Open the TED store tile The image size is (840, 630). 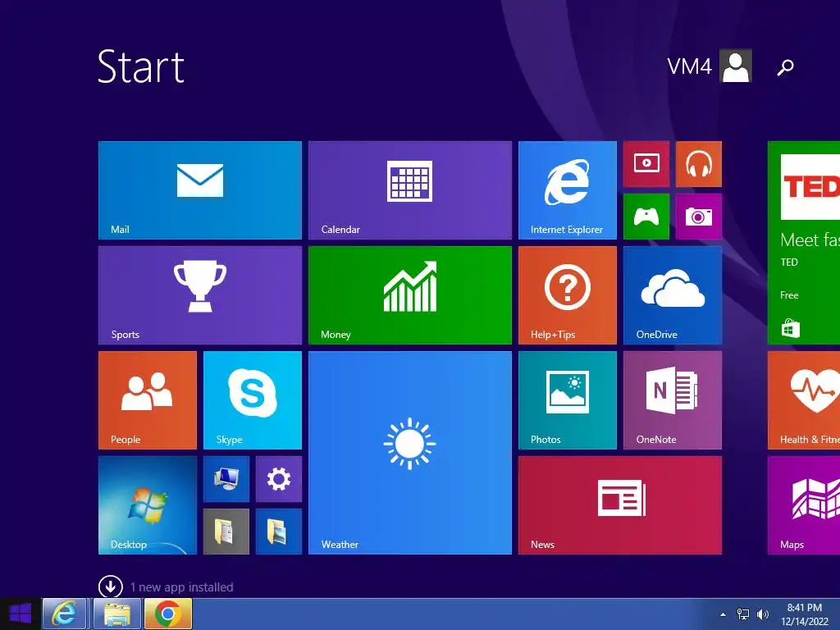(x=804, y=243)
